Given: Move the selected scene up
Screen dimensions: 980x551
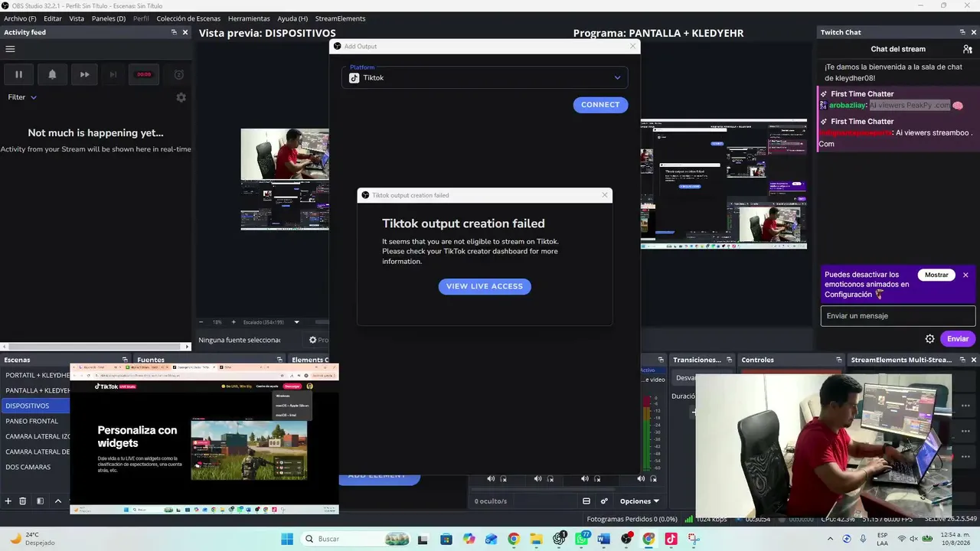Looking at the screenshot, I should pos(57,501).
